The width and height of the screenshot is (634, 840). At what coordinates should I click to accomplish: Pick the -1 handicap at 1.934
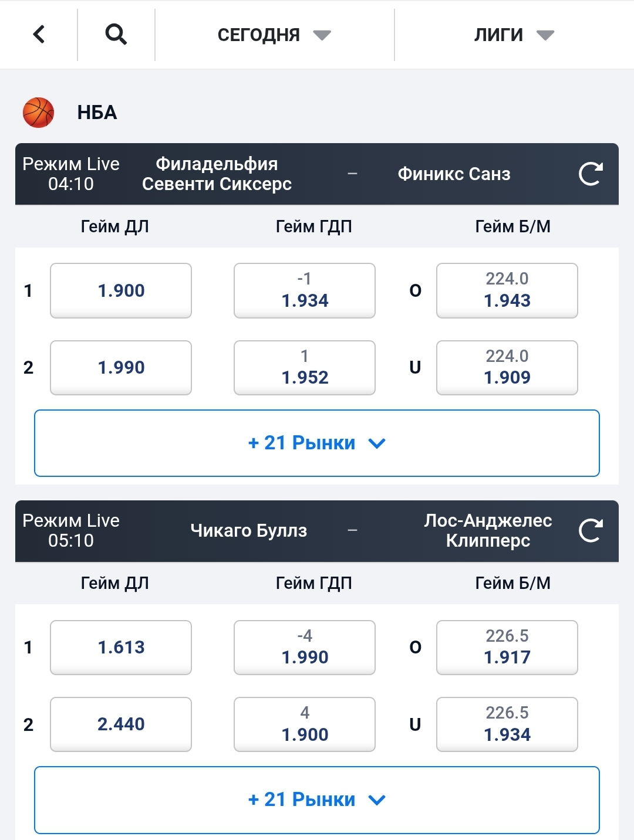pos(305,290)
